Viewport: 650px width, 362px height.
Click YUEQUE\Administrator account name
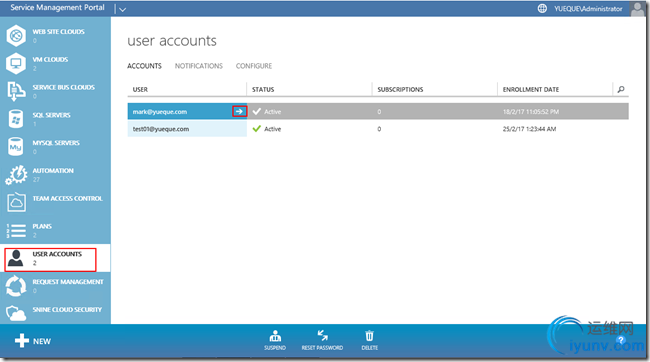588,9
